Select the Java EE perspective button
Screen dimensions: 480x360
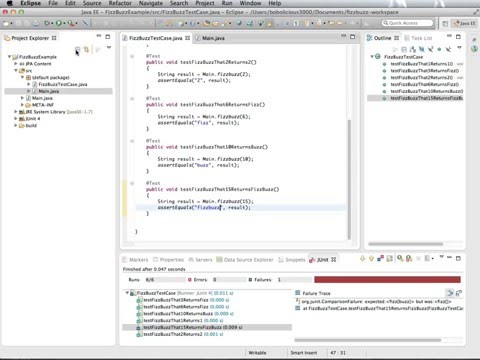coord(464,23)
